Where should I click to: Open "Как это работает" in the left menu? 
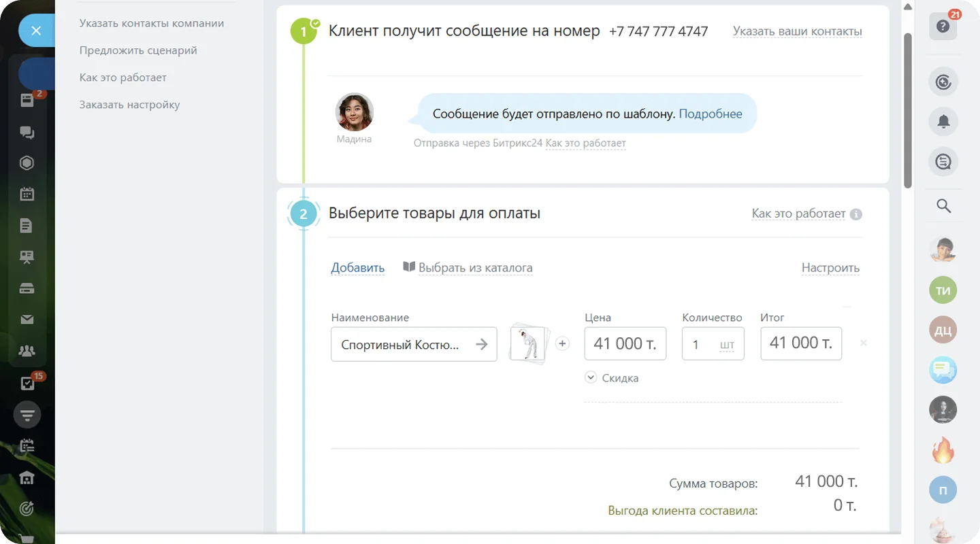point(123,78)
